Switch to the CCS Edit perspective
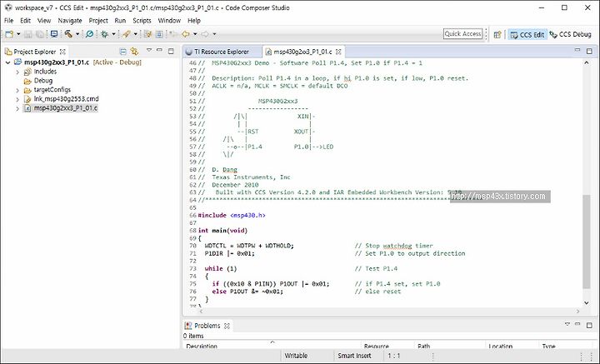 click(527, 34)
